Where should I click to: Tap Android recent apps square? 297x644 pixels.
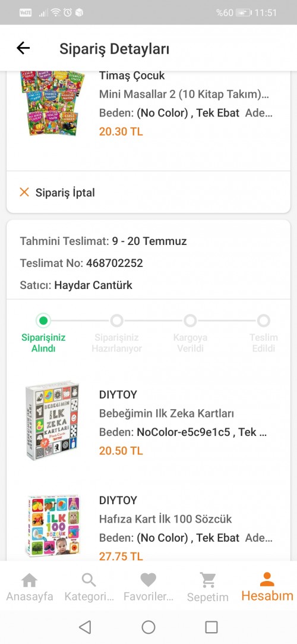(x=211, y=627)
